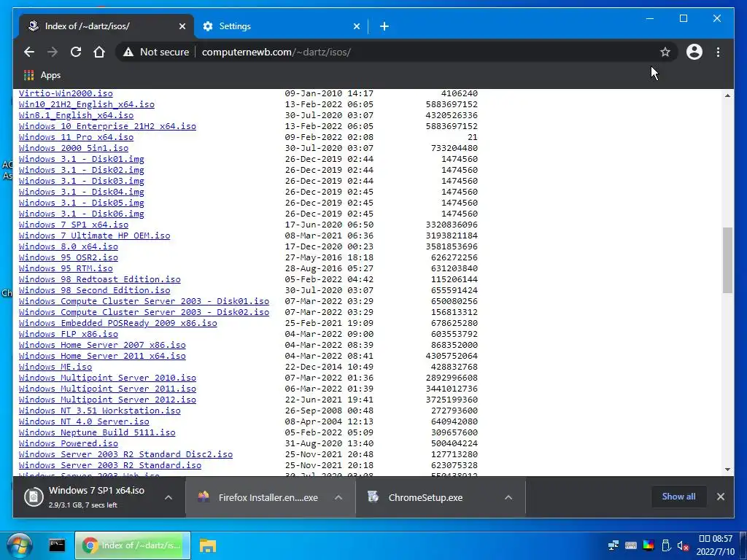Image resolution: width=747 pixels, height=560 pixels.
Task: Expand options for ChromeSetup.exe download
Action: point(508,497)
